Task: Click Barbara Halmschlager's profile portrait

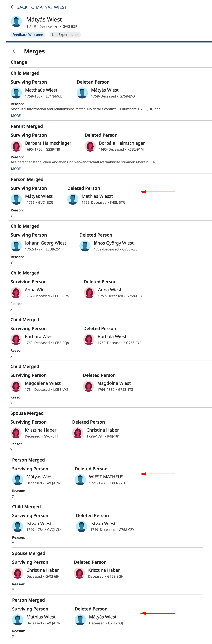Action: pos(16,146)
